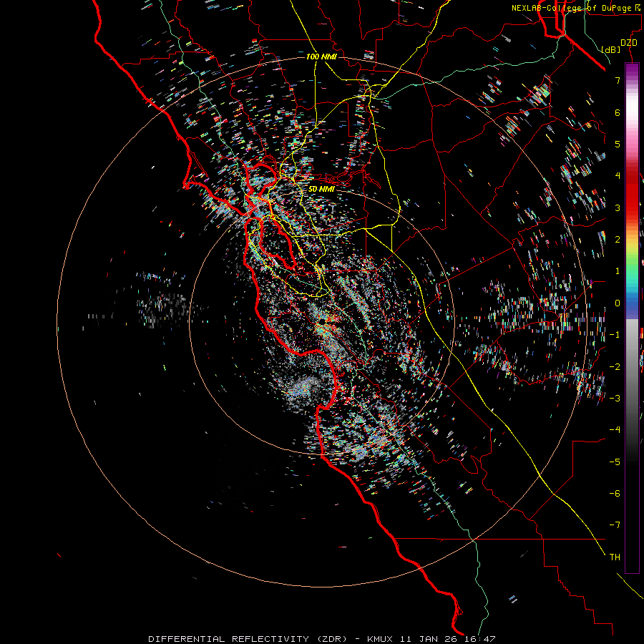Click the -3 scale label
This screenshot has height=644, width=644.
tap(615, 398)
